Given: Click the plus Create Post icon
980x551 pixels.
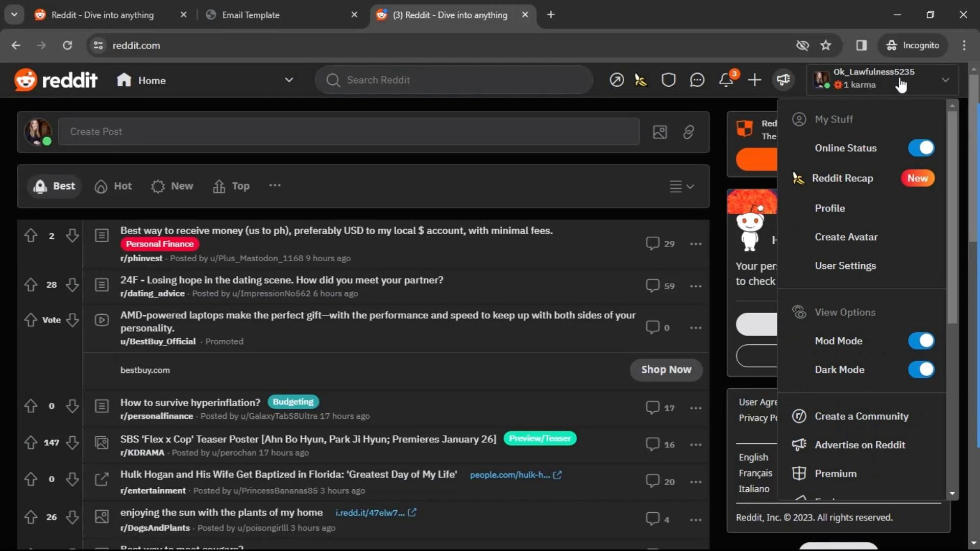Looking at the screenshot, I should point(754,80).
